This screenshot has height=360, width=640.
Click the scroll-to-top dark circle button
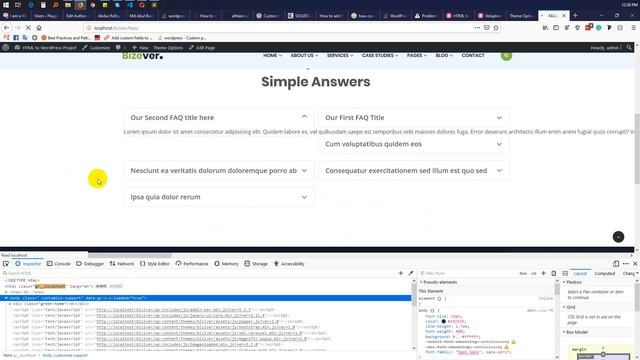[x=618, y=237]
